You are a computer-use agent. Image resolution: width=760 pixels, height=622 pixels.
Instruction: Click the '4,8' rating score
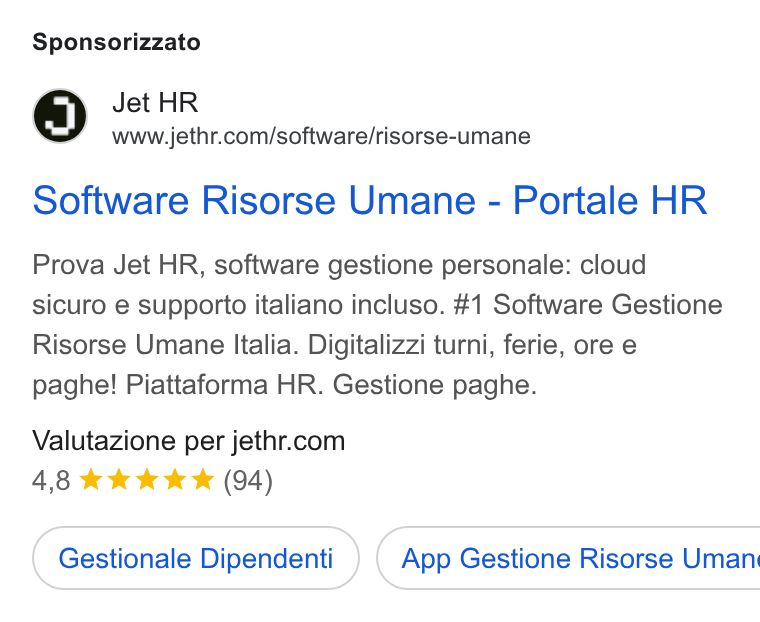(x=51, y=481)
